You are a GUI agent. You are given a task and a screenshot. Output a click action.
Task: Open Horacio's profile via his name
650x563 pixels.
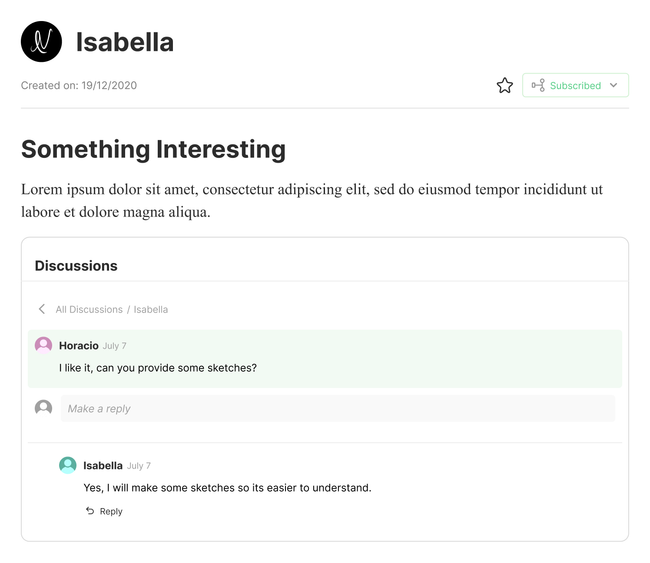tap(79, 346)
